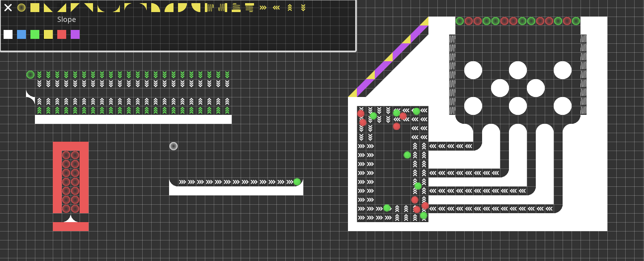
Task: Close the tile palette panel
Action: (x=8, y=8)
